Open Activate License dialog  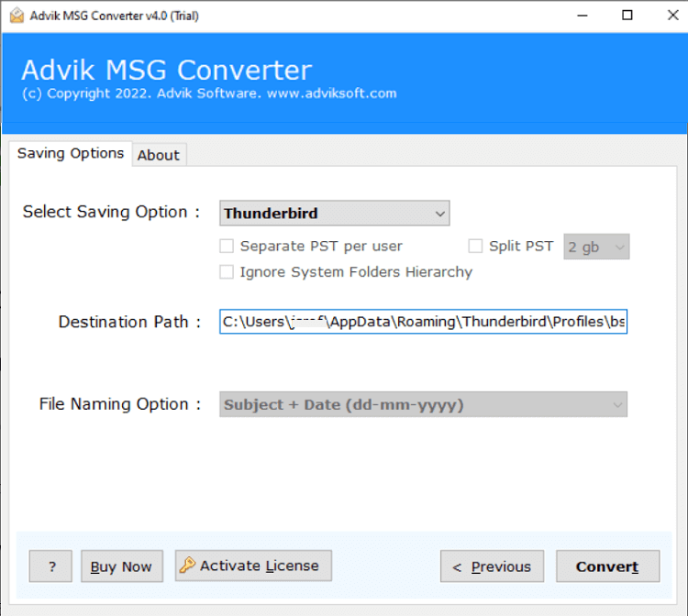click(253, 566)
